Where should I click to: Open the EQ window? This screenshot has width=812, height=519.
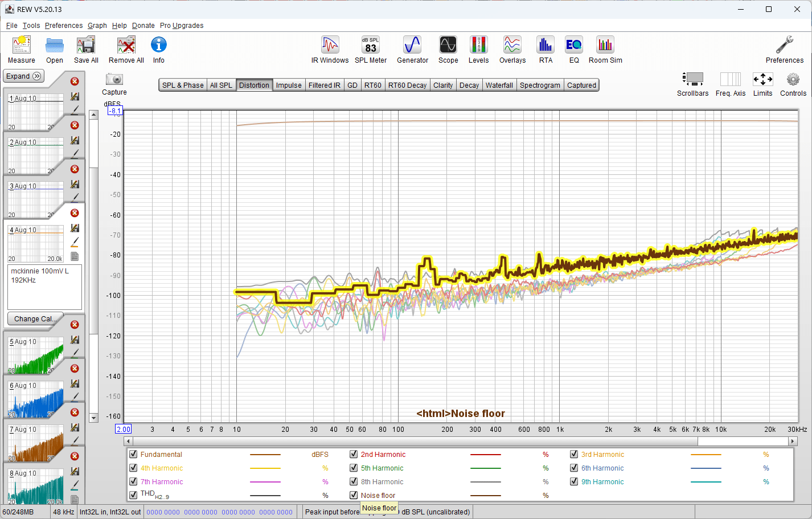coord(574,50)
